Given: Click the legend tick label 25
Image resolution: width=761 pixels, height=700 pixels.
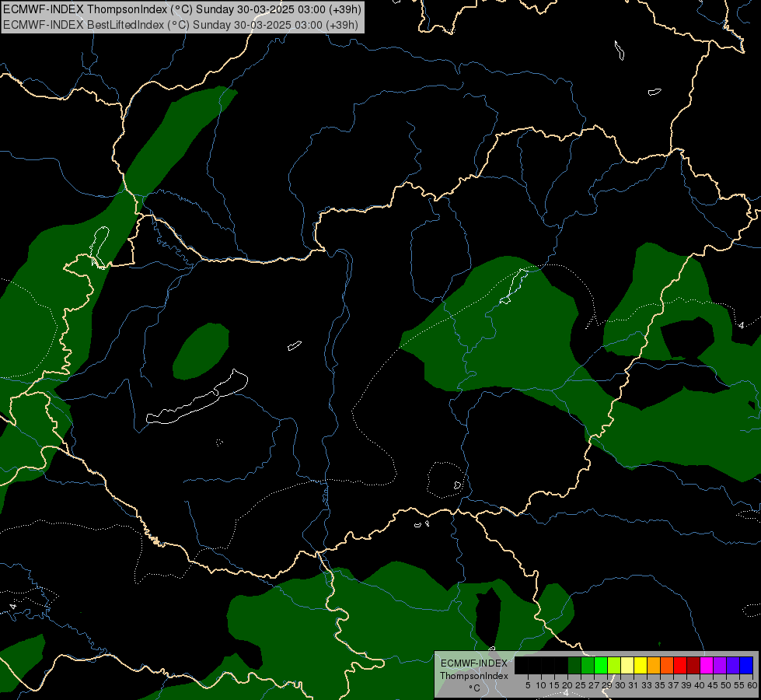Looking at the screenshot, I should [581, 685].
